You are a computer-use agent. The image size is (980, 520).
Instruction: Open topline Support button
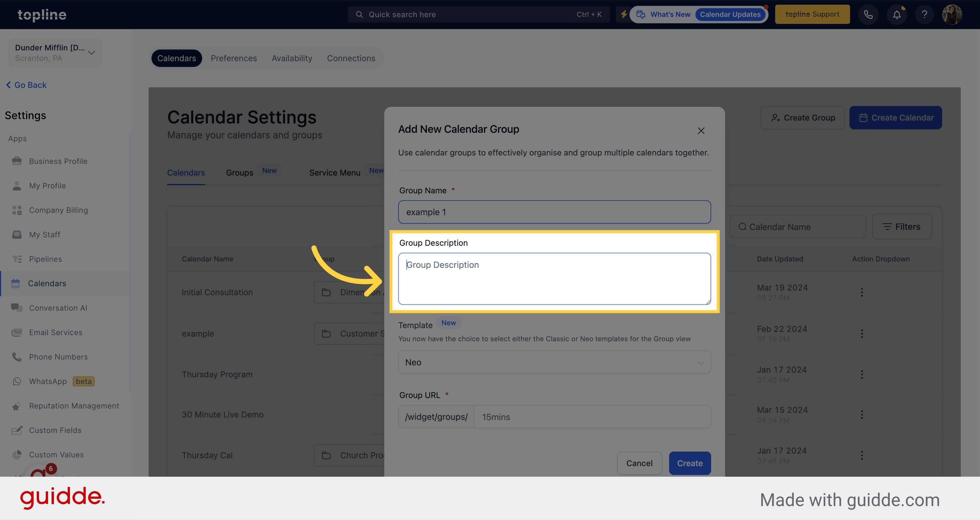click(x=812, y=15)
